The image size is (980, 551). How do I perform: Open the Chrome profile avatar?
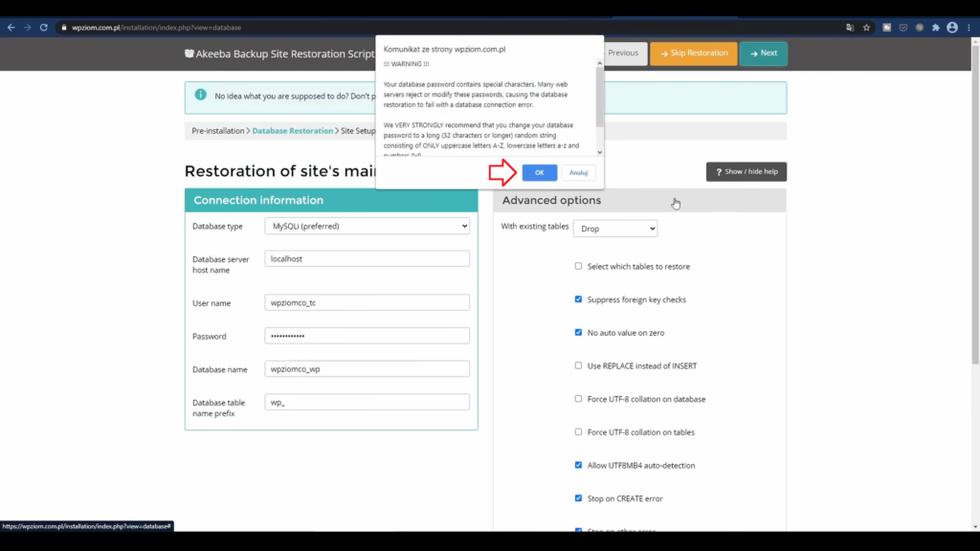coord(952,28)
